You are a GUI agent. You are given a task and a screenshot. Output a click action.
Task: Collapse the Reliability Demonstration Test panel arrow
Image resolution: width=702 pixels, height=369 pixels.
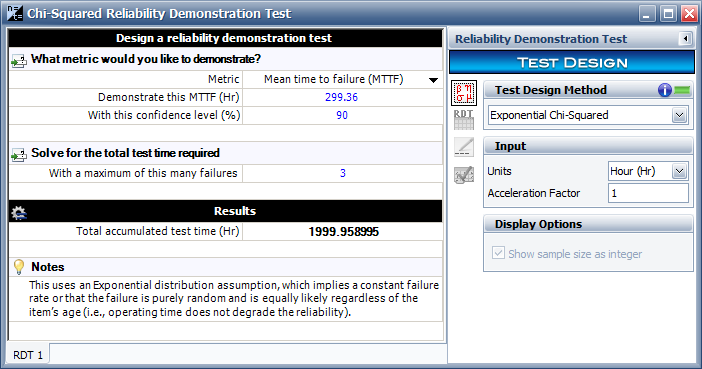point(685,39)
